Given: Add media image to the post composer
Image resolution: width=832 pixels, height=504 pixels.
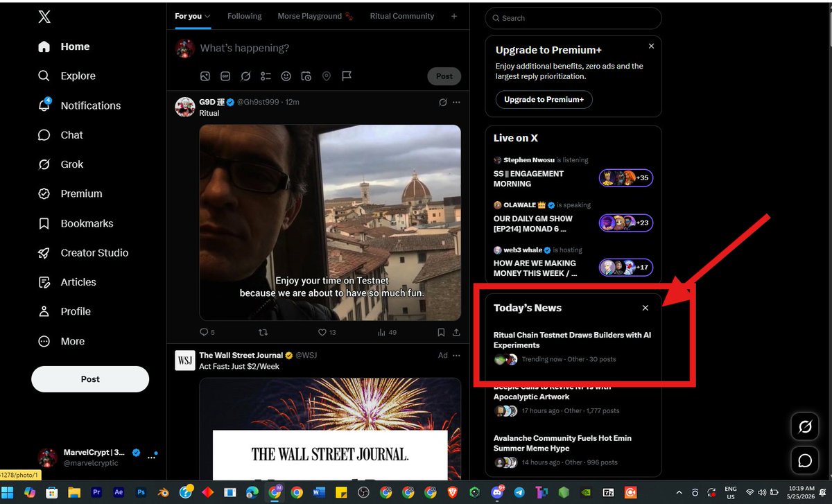Looking at the screenshot, I should click(x=205, y=76).
